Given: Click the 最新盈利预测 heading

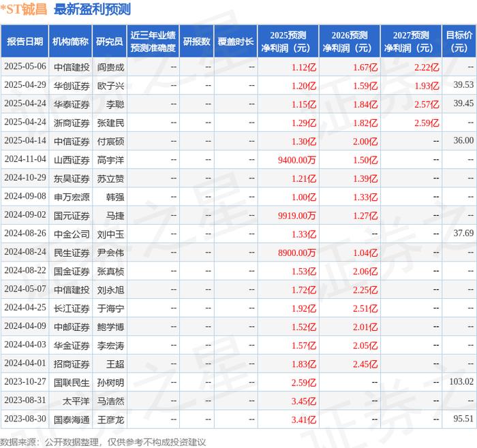Looking at the screenshot, I should [92, 9].
